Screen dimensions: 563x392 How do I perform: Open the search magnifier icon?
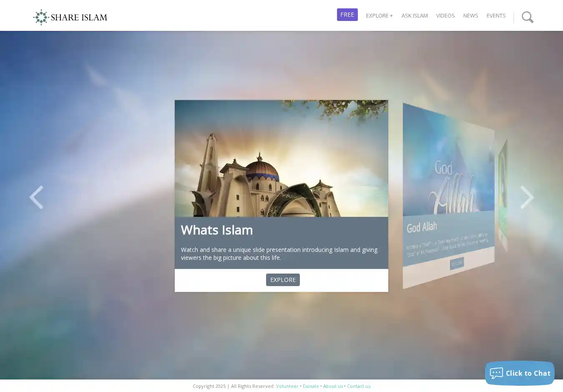pos(528,17)
